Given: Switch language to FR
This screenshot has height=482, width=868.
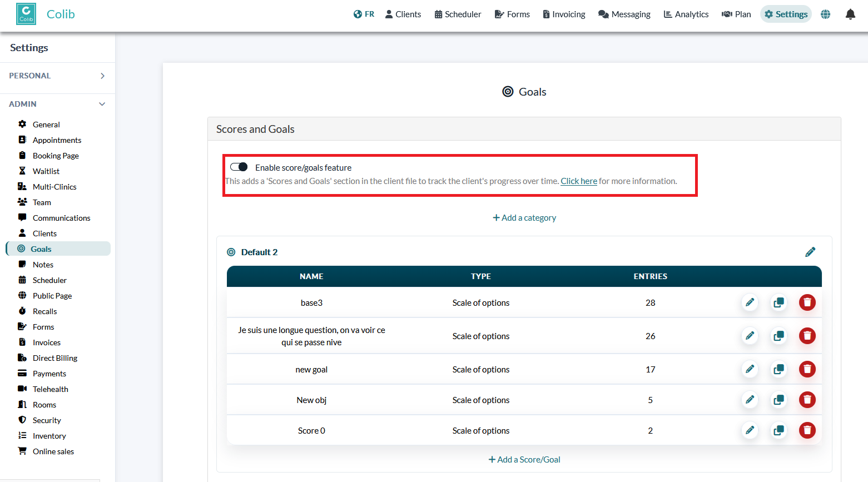Looking at the screenshot, I should [x=364, y=14].
